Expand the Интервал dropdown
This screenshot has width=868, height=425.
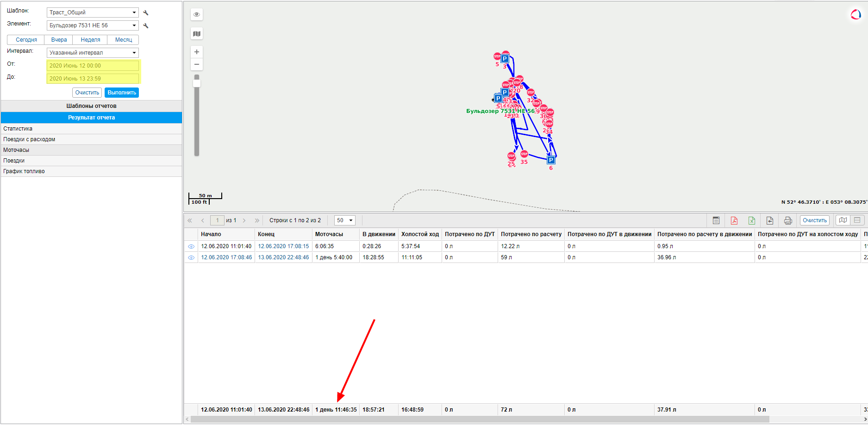click(93, 53)
